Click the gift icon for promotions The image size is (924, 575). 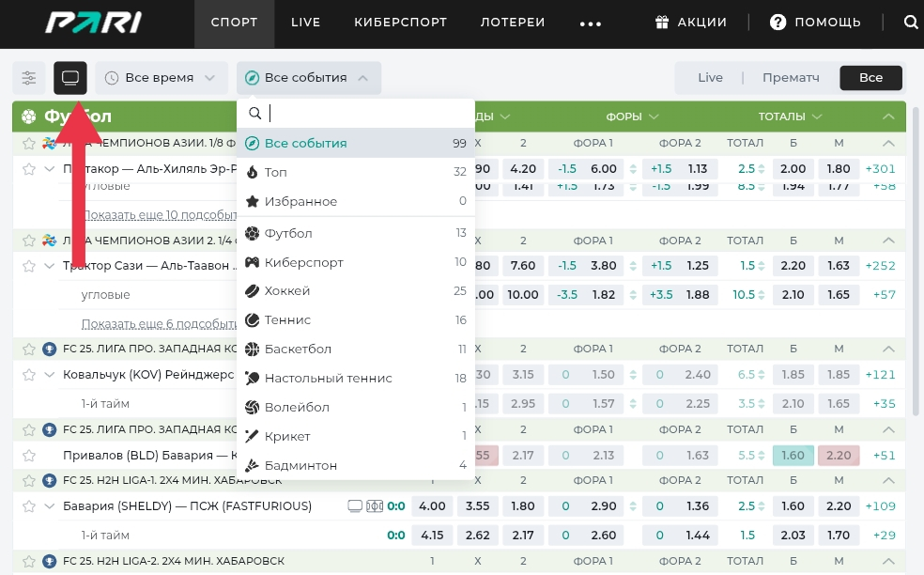coord(662,23)
